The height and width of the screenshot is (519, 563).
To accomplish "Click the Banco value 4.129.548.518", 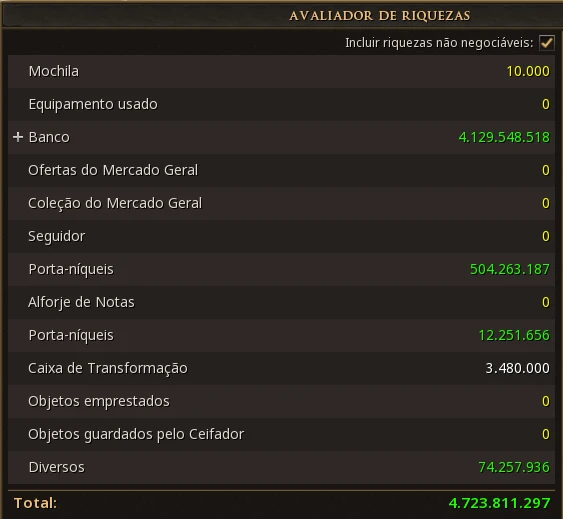I will (504, 137).
